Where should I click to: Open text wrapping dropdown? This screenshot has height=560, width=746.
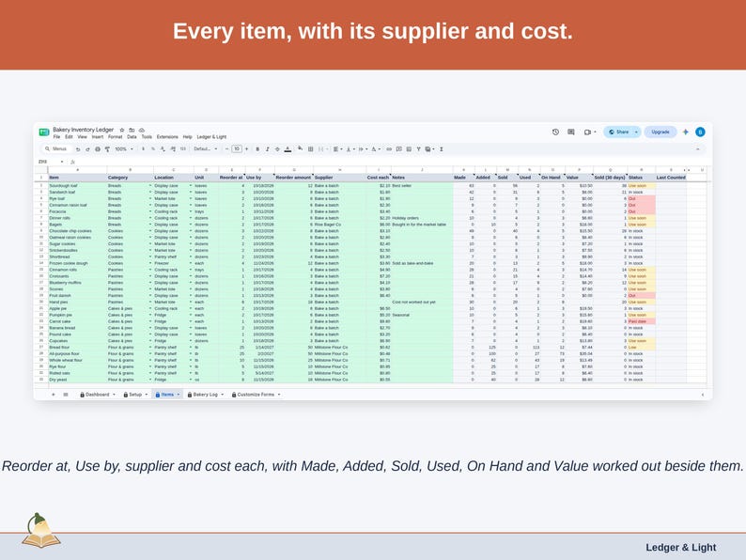(x=364, y=149)
